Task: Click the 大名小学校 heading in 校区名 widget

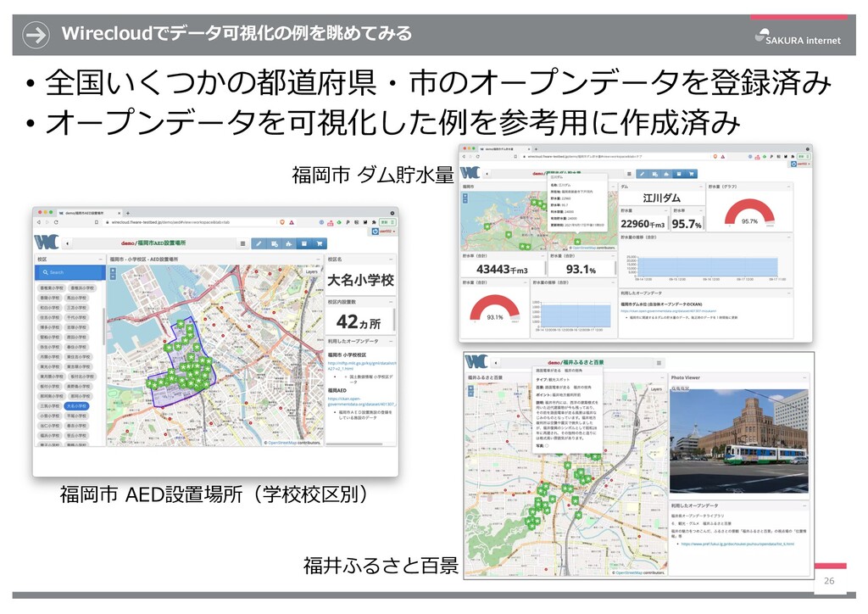Action: (x=360, y=280)
